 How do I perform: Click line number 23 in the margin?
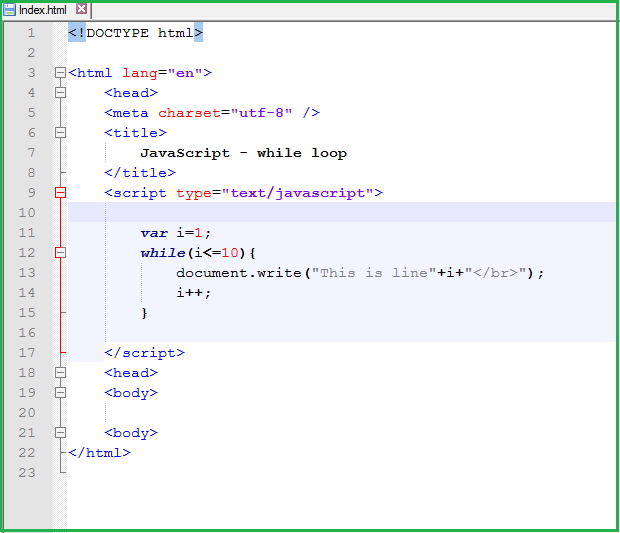click(27, 473)
